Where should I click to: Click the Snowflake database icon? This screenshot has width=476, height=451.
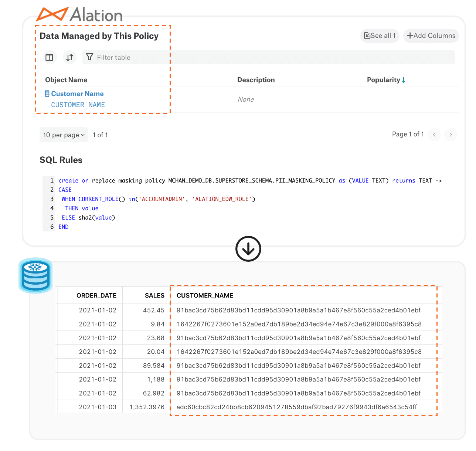(x=35, y=276)
